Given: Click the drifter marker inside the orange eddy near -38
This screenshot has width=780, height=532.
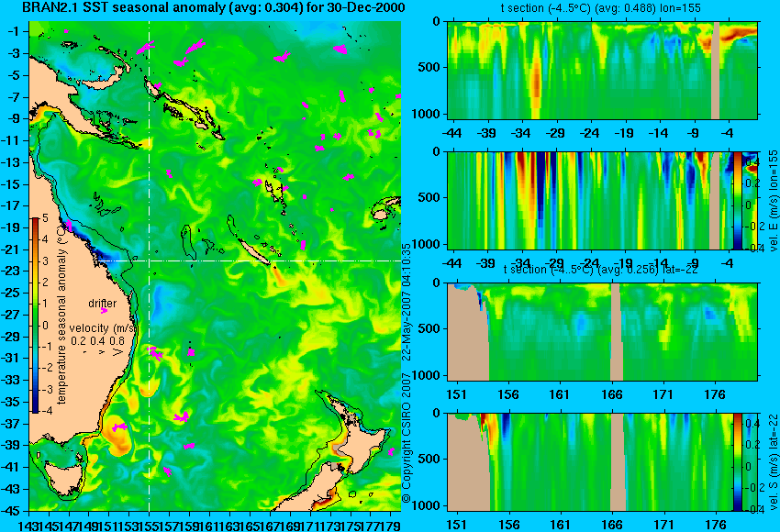Looking at the screenshot, I should pos(119,427).
